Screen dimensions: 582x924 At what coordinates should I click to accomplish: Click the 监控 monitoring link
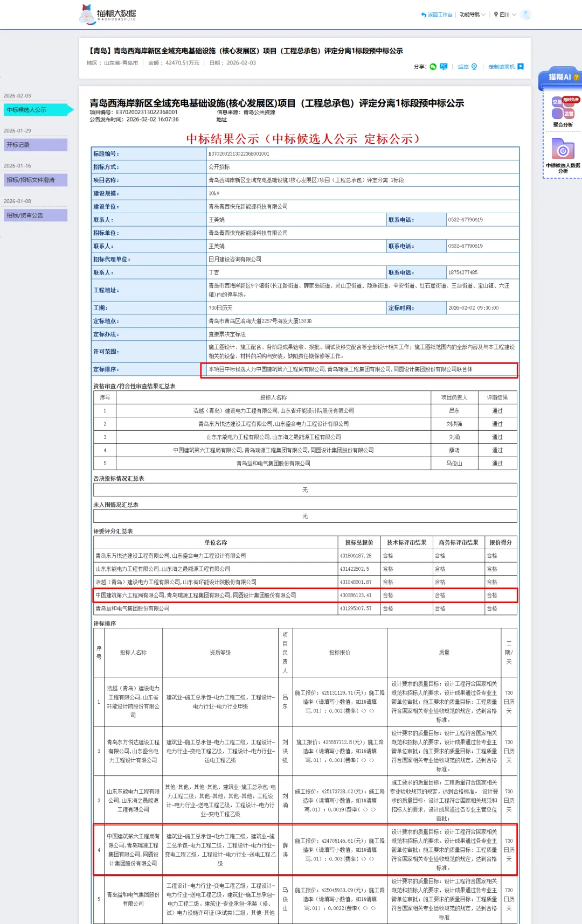tap(463, 67)
